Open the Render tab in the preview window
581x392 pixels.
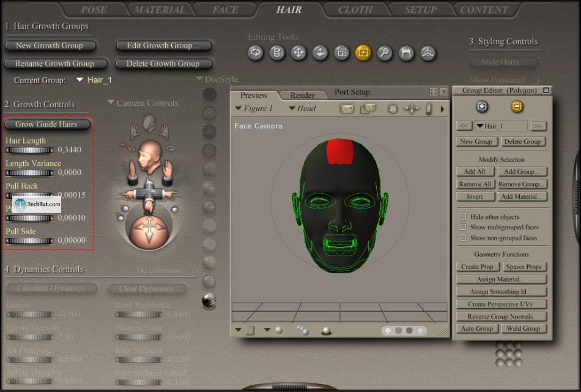302,95
